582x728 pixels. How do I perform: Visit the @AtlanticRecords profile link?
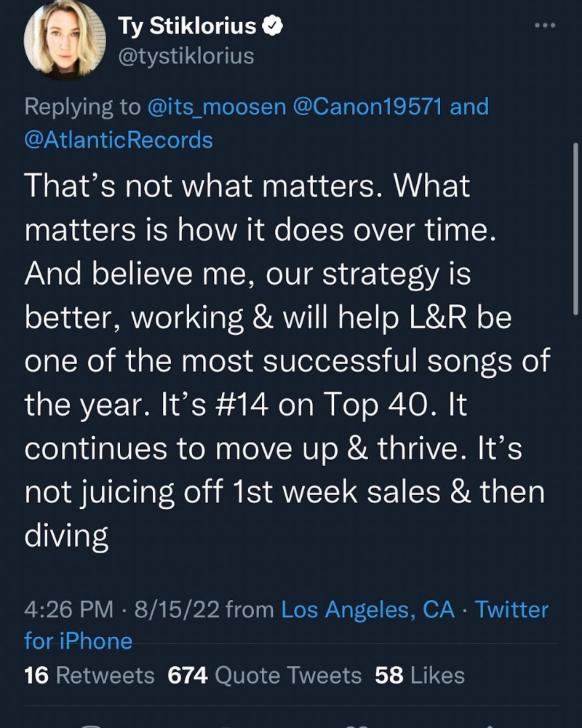(119, 139)
